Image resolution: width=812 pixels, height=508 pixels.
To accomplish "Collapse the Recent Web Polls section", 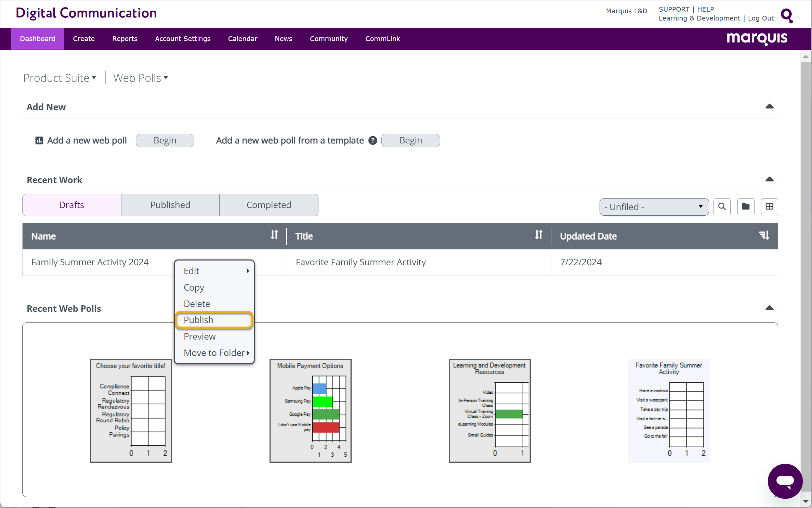I will pos(770,308).
